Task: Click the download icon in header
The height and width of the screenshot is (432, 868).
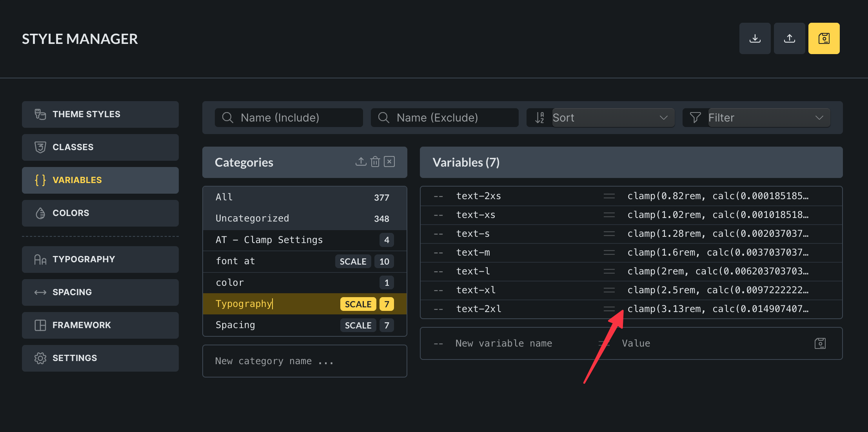Action: 755,38
